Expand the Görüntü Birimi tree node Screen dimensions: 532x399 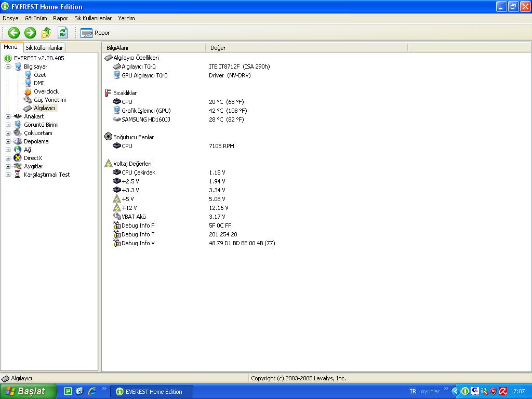pyautogui.click(x=8, y=125)
